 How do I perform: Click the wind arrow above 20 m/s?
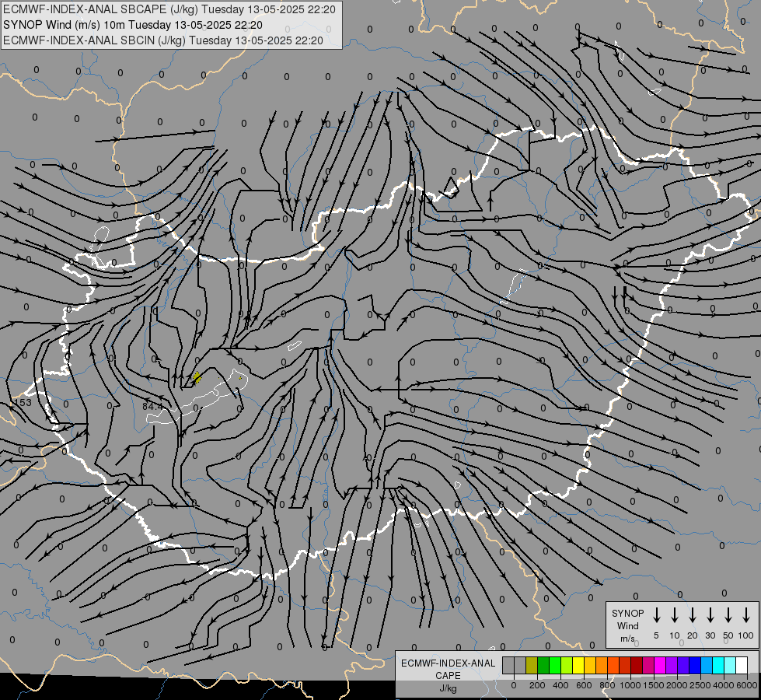(x=693, y=615)
